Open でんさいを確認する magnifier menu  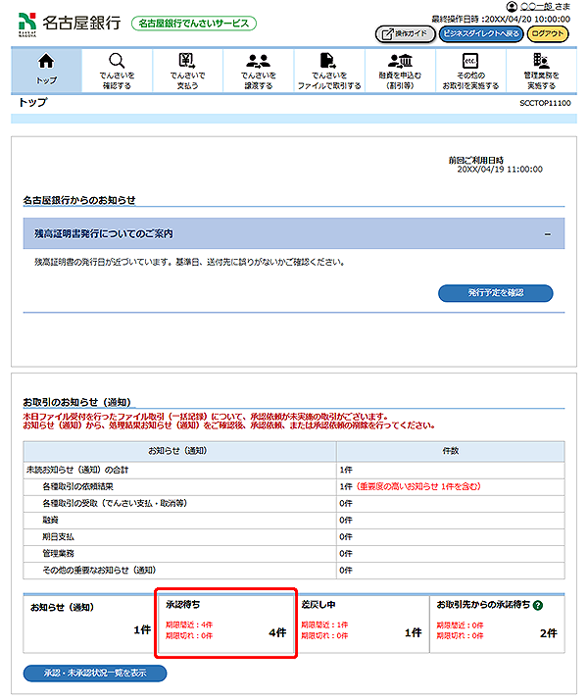(x=117, y=70)
